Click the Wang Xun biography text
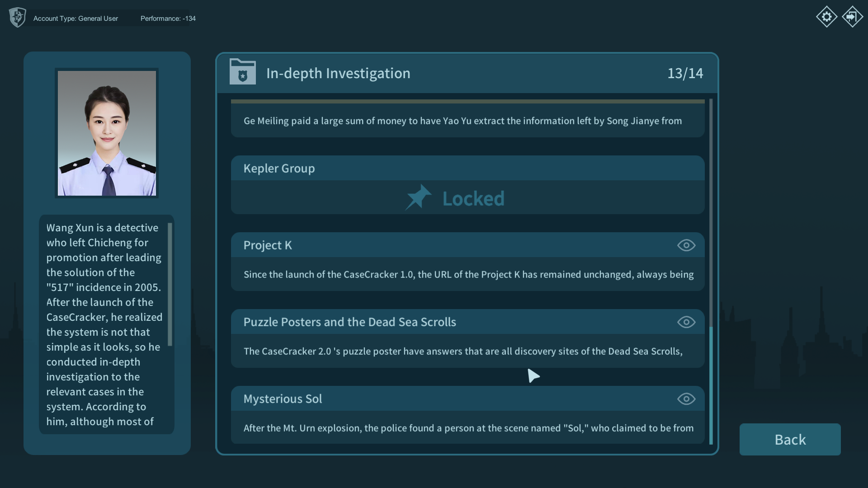This screenshot has width=868, height=488. (104, 324)
